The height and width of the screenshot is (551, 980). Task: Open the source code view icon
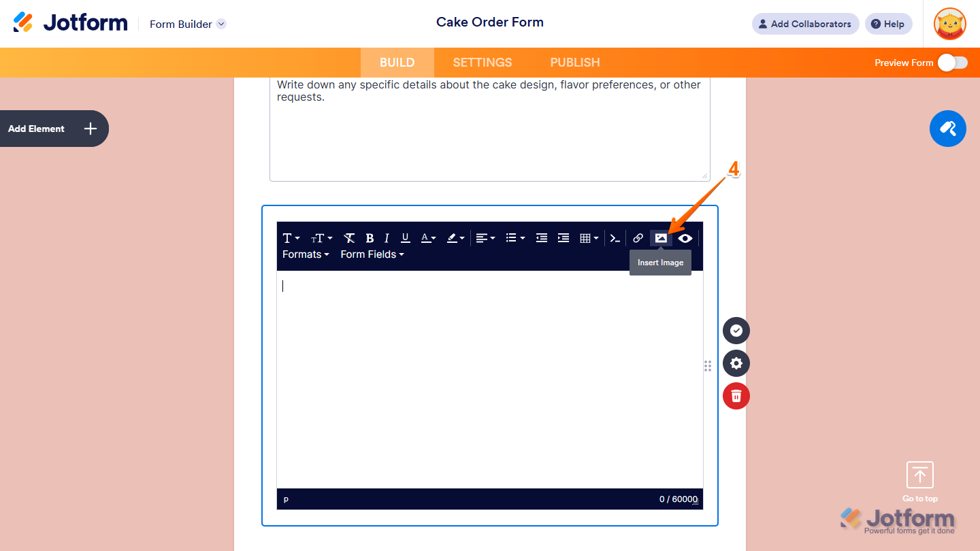(615, 238)
